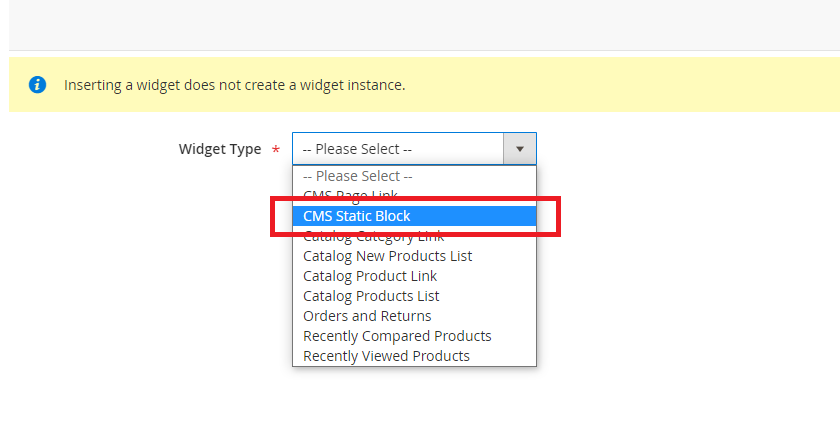Choose Catalog New Products List option
840x429 pixels.
coord(388,256)
